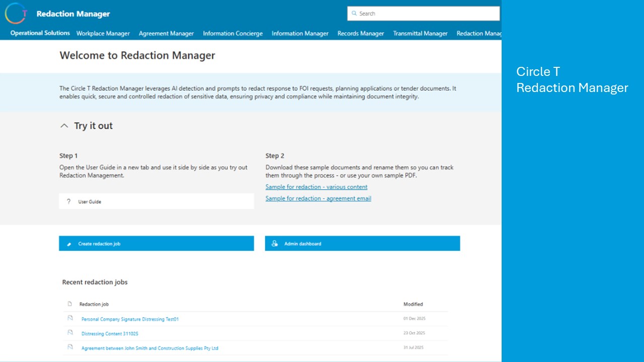Go to the Information Concierge tab
The width and height of the screenshot is (644, 362).
tap(233, 34)
